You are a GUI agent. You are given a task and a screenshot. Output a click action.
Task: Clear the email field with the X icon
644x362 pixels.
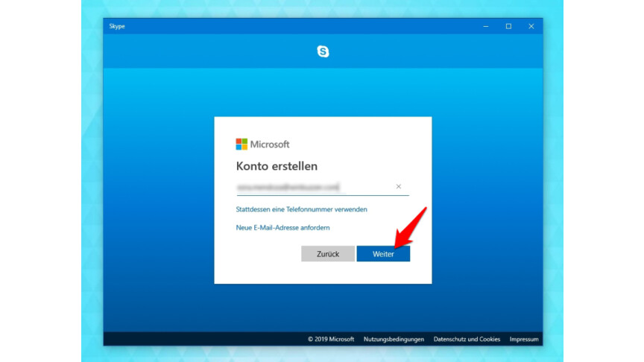tap(398, 187)
